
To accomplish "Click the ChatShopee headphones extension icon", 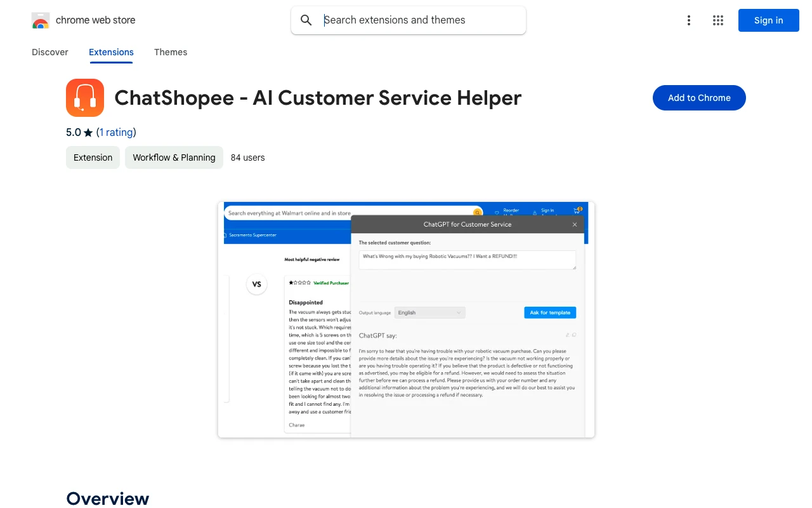I will coord(84,97).
